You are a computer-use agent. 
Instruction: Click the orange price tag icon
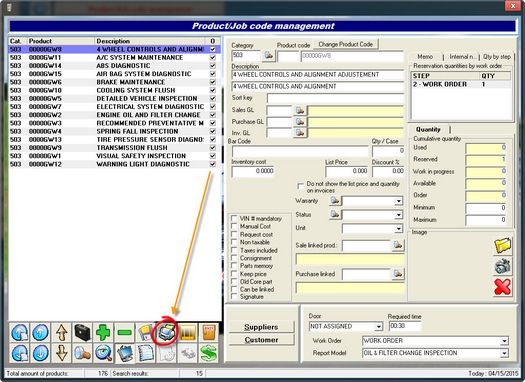209,332
